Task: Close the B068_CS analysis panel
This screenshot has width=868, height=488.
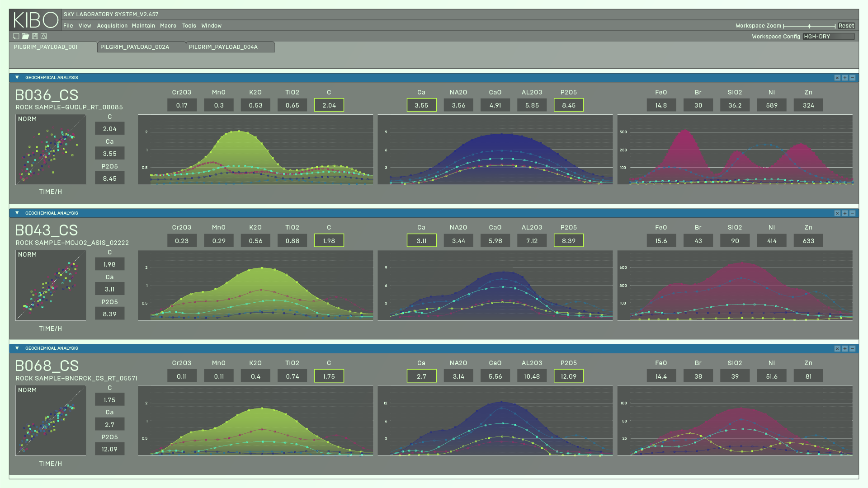Action: click(837, 348)
